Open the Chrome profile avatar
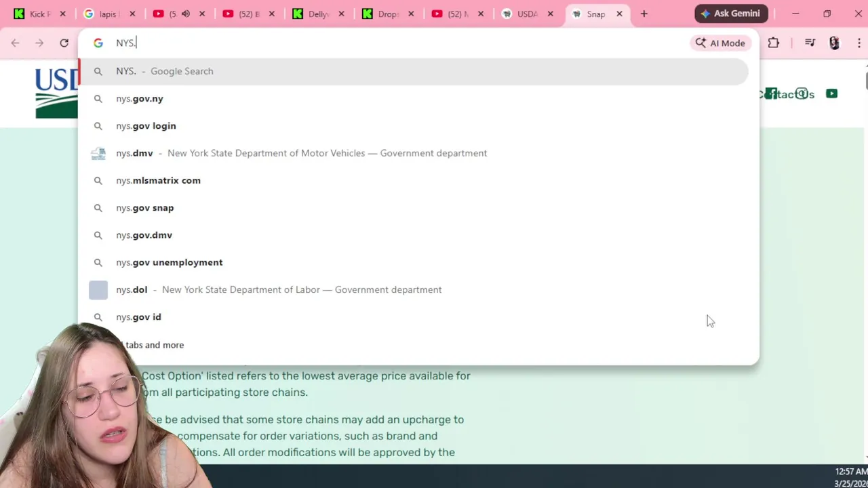This screenshot has height=488, width=868. point(834,43)
